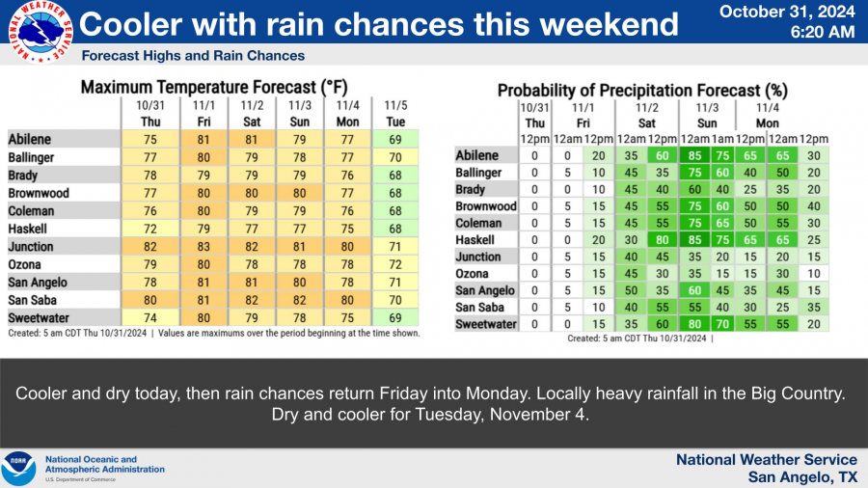Viewport: 868px width, 488px height.
Task: Select the Abilene row label in temperature table
Action: (30, 139)
